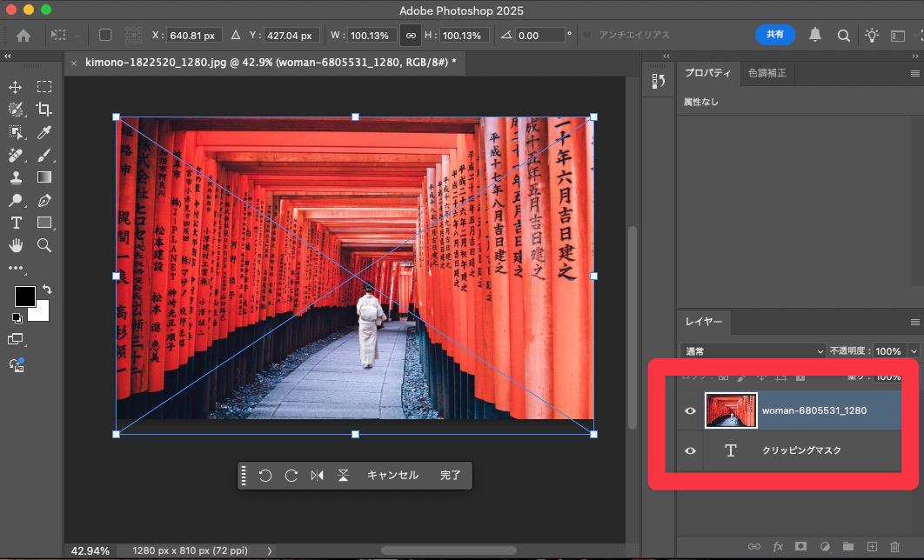Screen dimensions: 924x560
Task: Select the Rectangle shape tool
Action: pyautogui.click(x=44, y=223)
